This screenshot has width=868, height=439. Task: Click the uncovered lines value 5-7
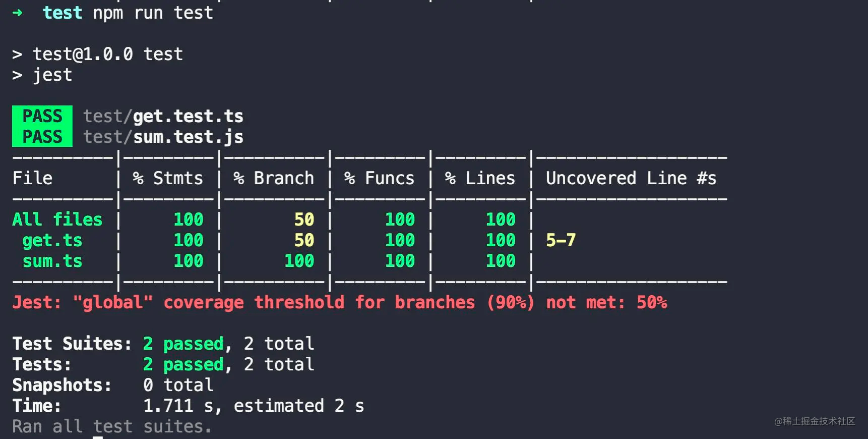(561, 240)
